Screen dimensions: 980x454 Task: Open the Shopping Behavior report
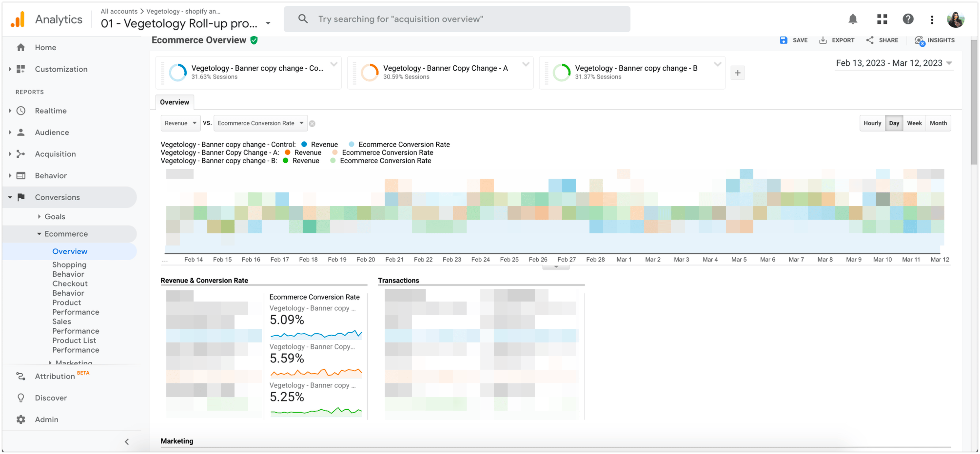point(69,269)
